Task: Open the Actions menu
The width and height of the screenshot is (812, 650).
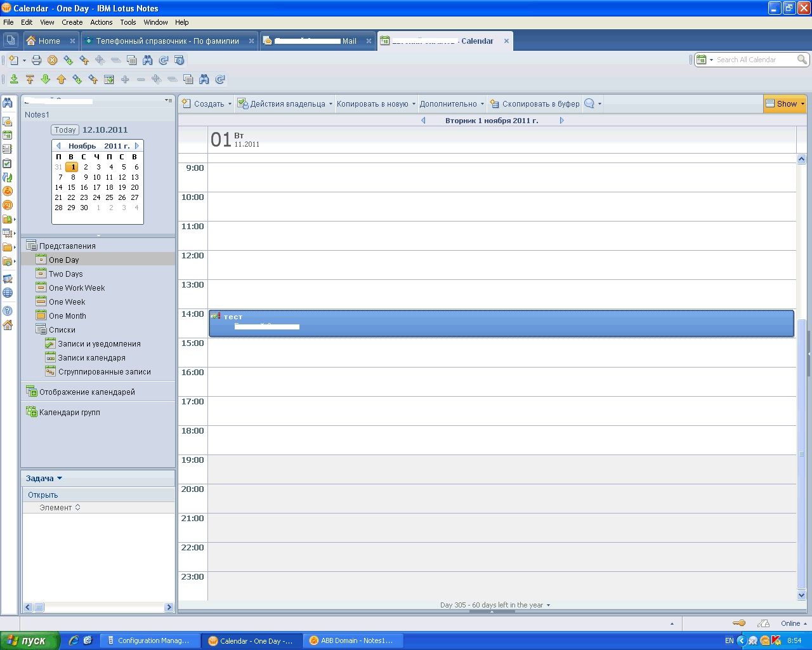Action: pos(101,22)
